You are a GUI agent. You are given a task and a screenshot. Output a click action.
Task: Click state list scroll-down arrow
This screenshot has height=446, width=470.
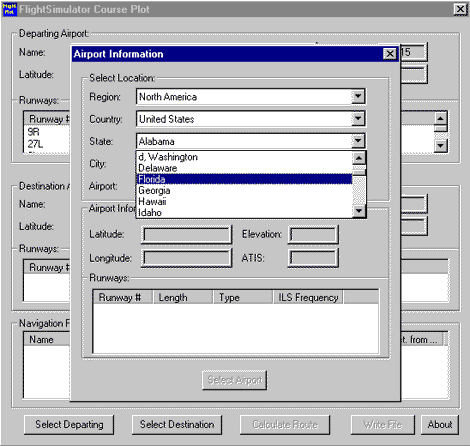coord(359,211)
